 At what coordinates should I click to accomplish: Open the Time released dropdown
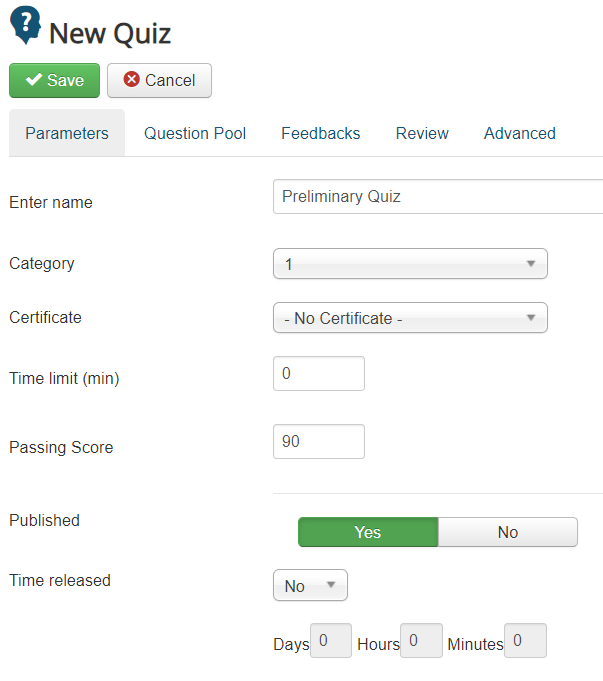tap(310, 586)
